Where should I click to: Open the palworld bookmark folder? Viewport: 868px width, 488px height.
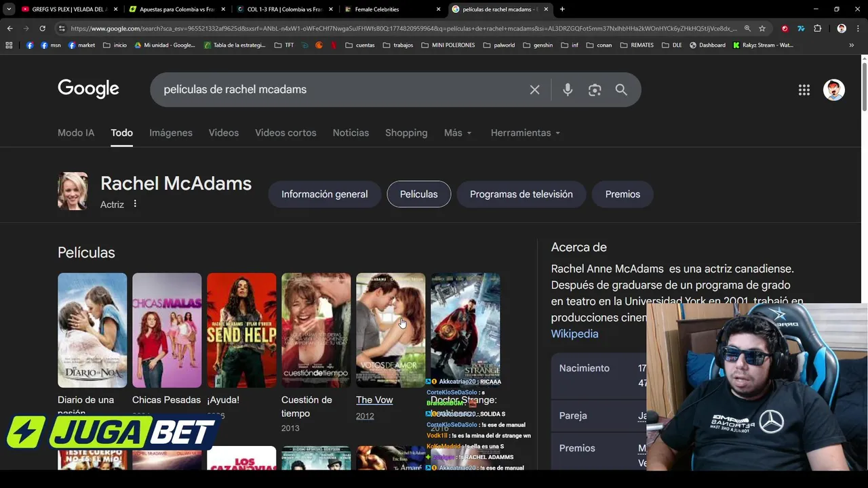click(498, 45)
